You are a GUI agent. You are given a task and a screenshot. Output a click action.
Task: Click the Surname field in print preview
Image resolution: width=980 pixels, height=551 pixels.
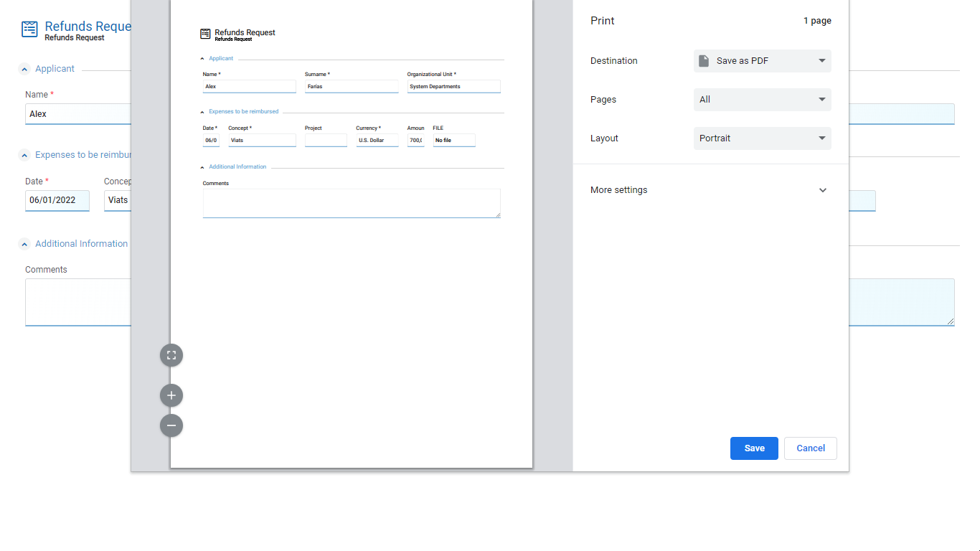click(x=352, y=86)
